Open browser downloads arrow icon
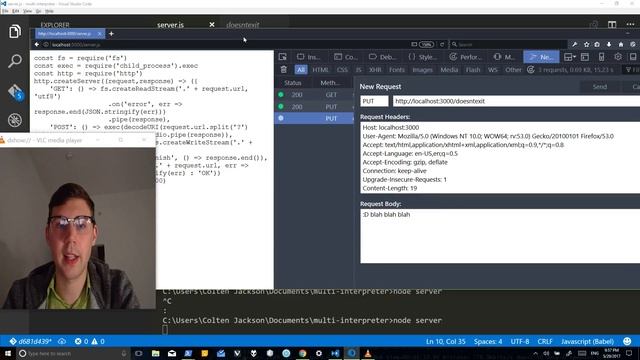Screen dimensions: 640x360 coord(609,44)
